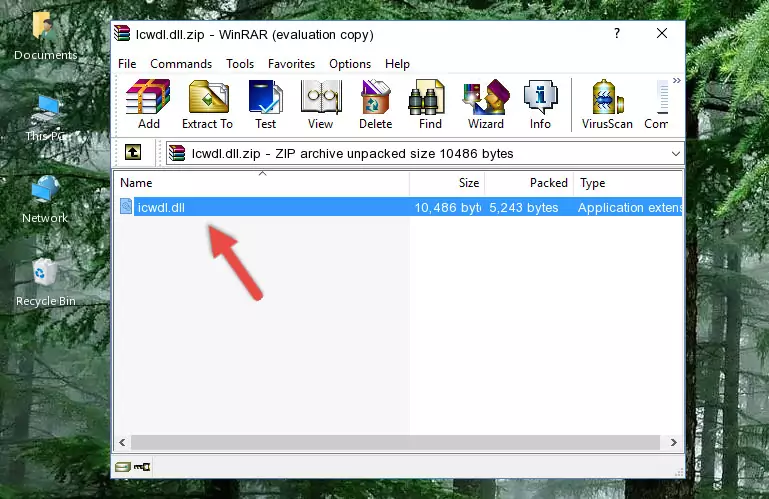Go up one folder level
This screenshot has width=769, height=499.
tap(133, 153)
